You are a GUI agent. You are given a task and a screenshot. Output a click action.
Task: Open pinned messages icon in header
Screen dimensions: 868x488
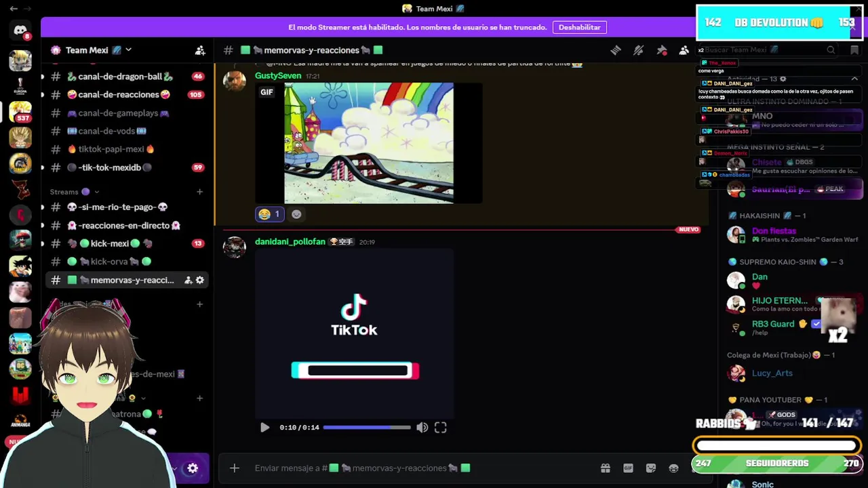tap(661, 50)
